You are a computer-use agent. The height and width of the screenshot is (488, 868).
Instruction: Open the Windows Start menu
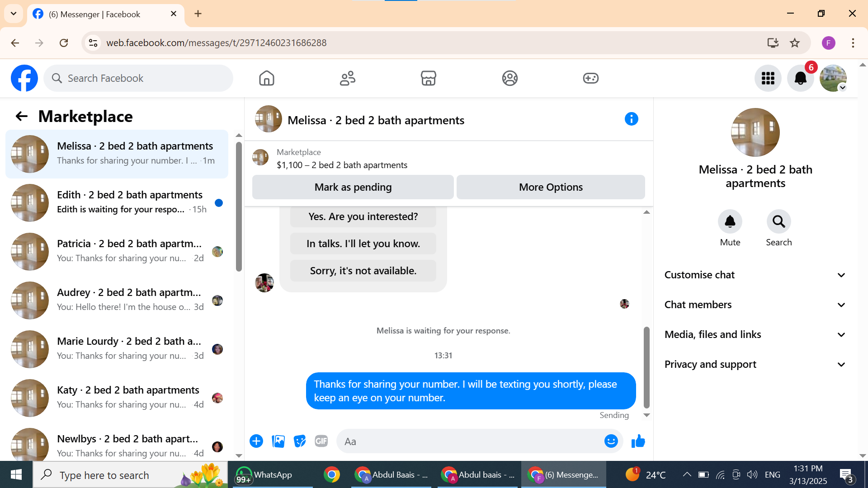16,474
